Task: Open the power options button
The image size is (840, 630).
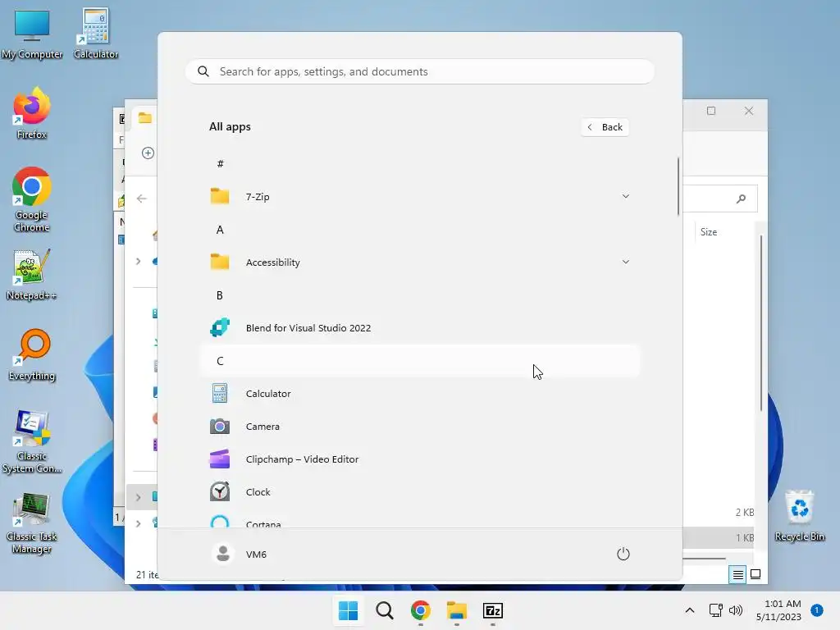Action: pos(623,554)
